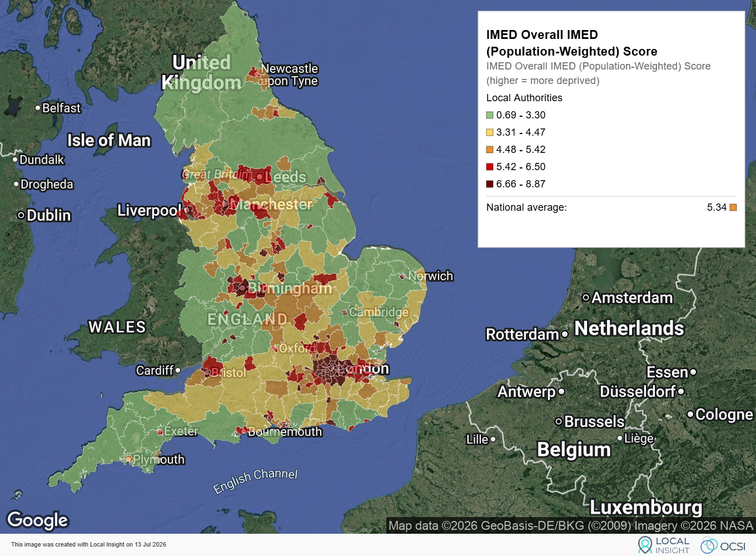Click the Lille city marker dot

point(493,439)
